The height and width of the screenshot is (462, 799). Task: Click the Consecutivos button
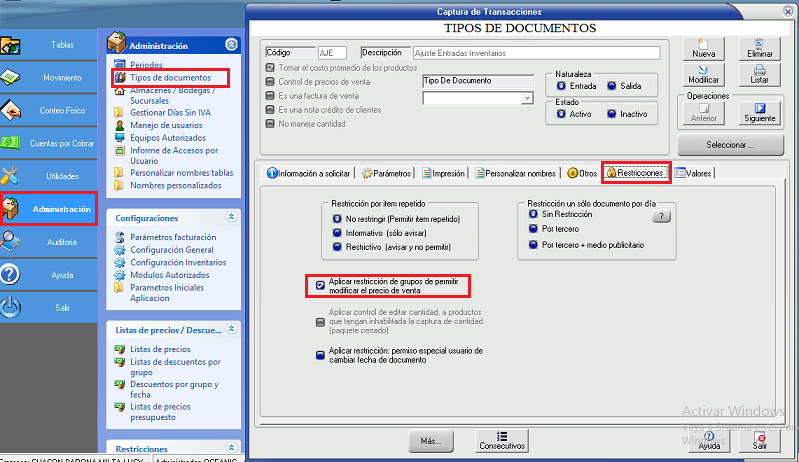(502, 441)
